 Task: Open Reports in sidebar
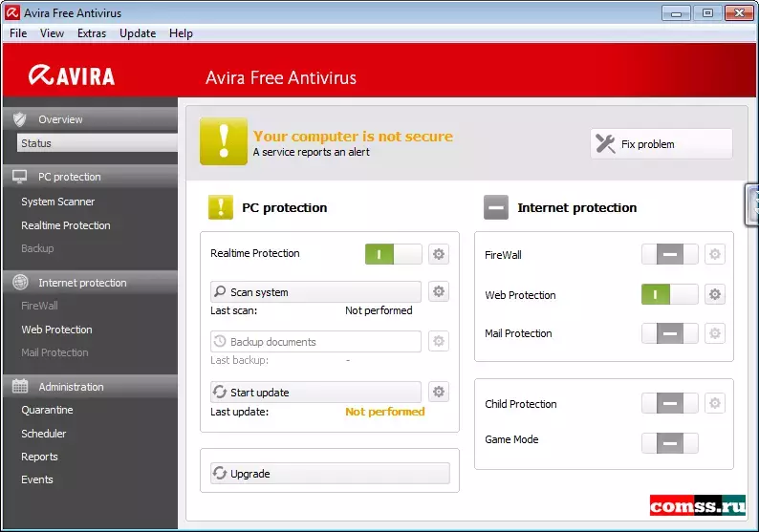click(39, 457)
